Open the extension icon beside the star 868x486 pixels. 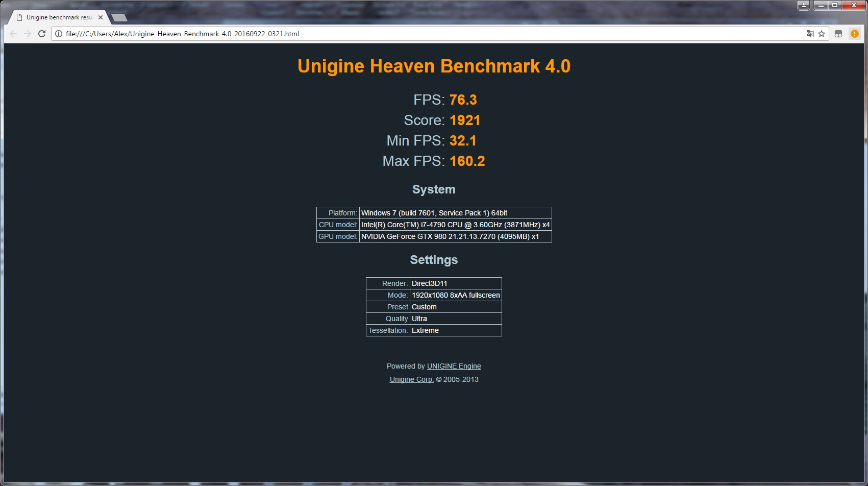coord(838,34)
